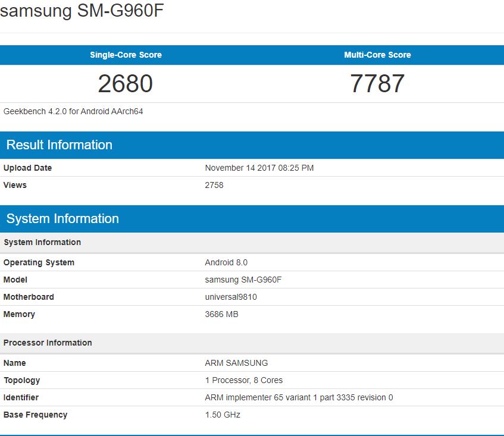Click the 3686 MB memory value
Image resolution: width=504 pixels, height=436 pixels.
click(x=221, y=314)
